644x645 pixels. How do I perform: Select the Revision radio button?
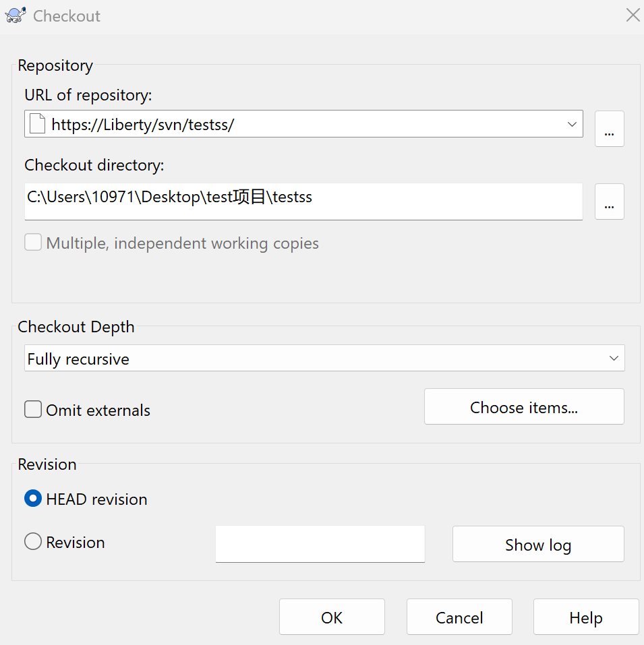[33, 542]
